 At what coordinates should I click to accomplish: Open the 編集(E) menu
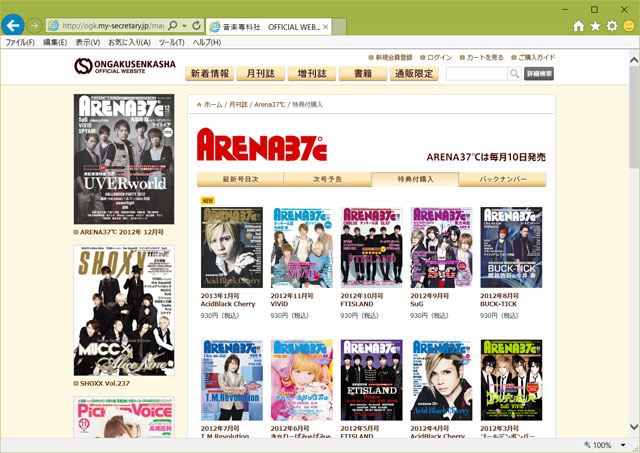pos(55,42)
